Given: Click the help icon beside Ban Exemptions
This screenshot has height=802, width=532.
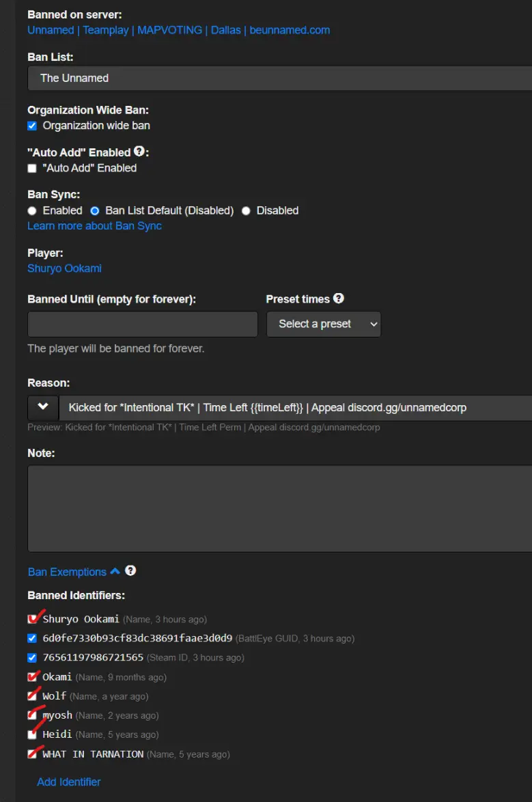Looking at the screenshot, I should (x=130, y=571).
